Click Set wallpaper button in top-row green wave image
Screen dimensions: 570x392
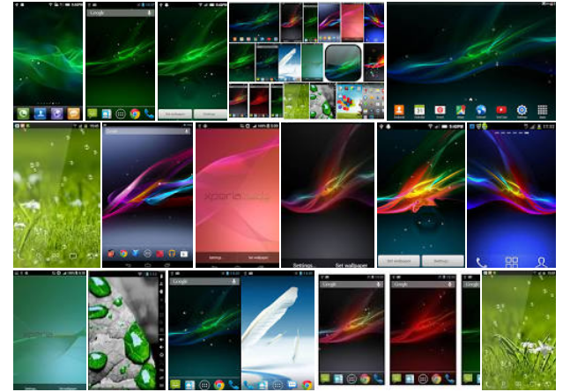click(175, 114)
